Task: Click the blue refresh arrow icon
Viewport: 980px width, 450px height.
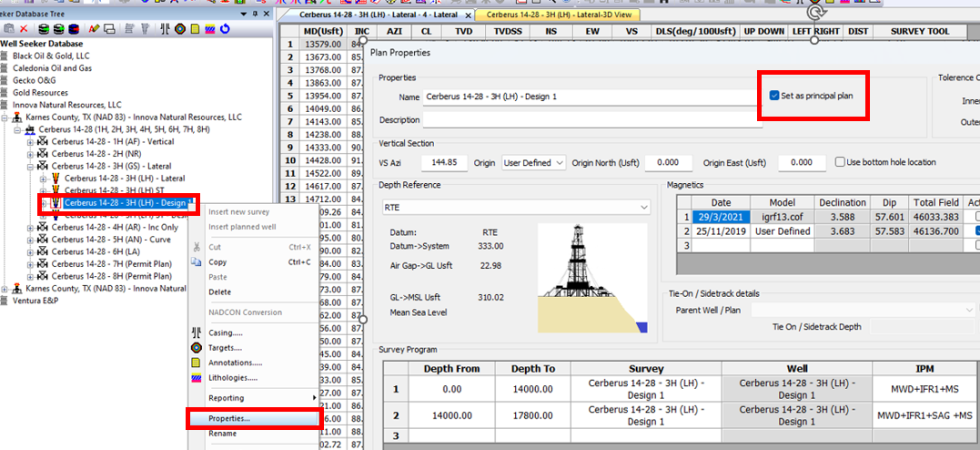Action: pyautogui.click(x=225, y=29)
